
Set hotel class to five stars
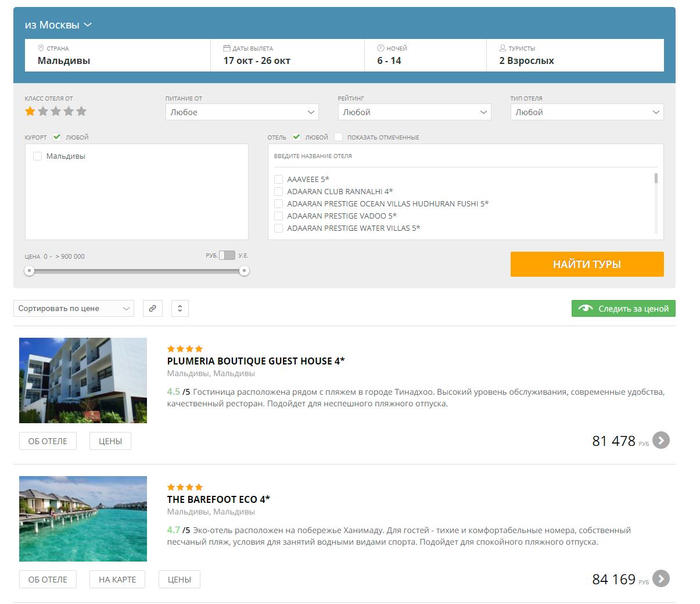[x=81, y=111]
